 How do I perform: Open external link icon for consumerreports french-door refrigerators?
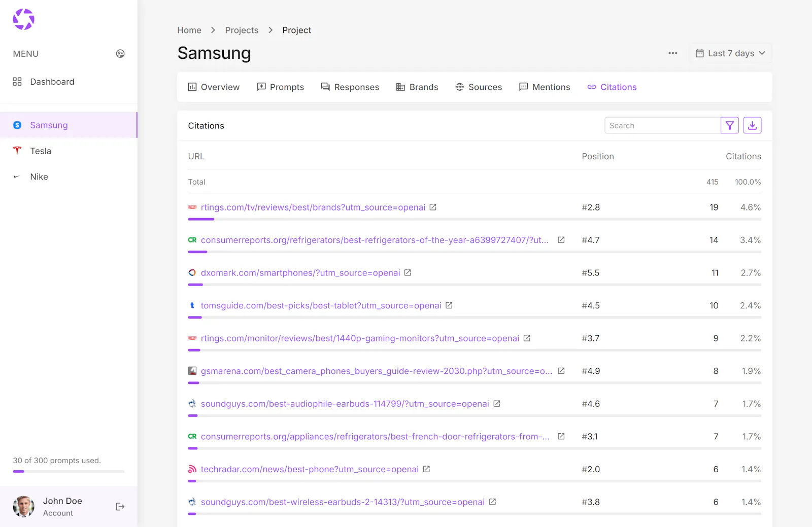coord(561,437)
